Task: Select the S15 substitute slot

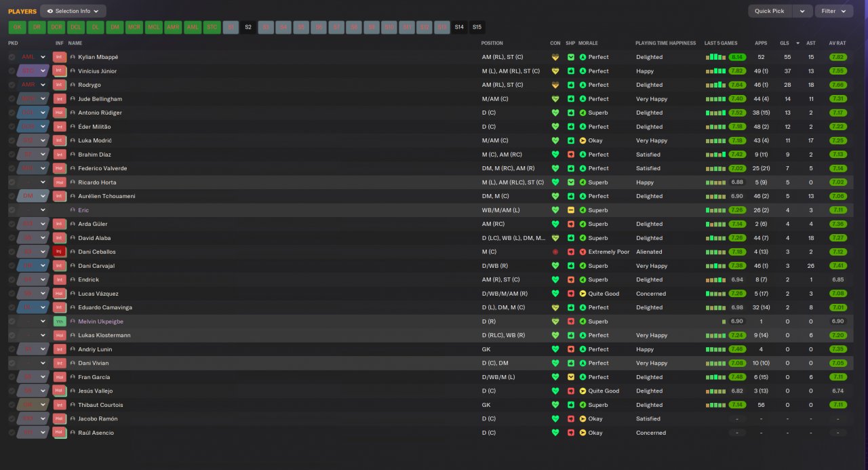Action: click(477, 27)
